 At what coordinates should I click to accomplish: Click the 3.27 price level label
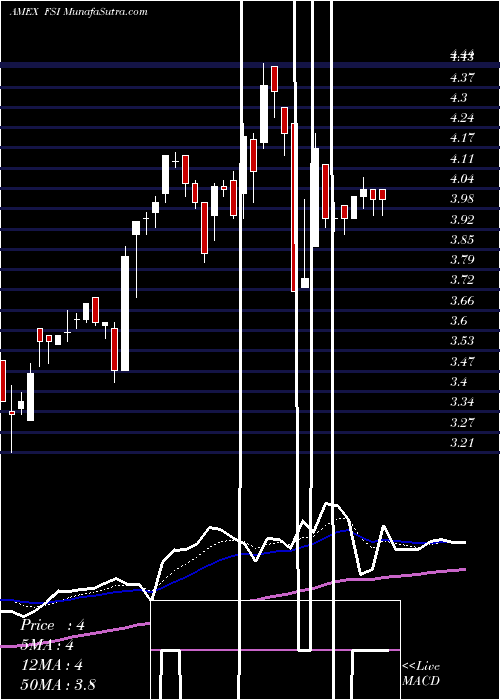(x=462, y=422)
